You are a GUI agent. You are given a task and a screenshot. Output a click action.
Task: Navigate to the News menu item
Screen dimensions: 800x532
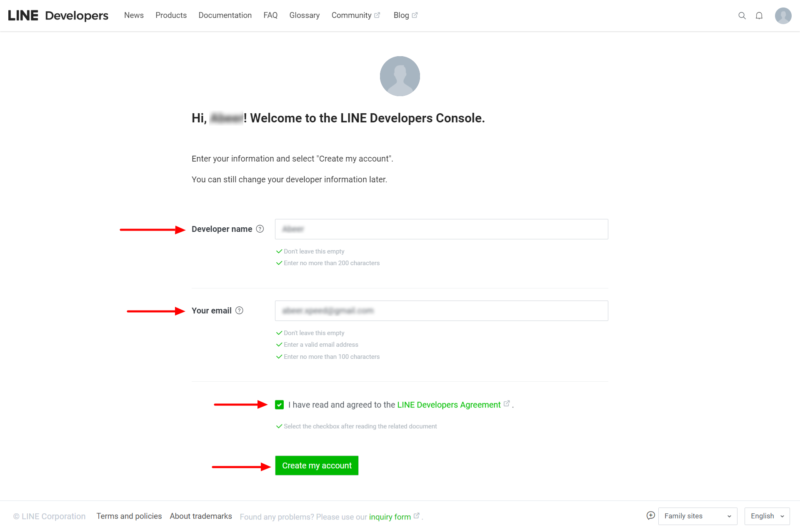pyautogui.click(x=133, y=15)
